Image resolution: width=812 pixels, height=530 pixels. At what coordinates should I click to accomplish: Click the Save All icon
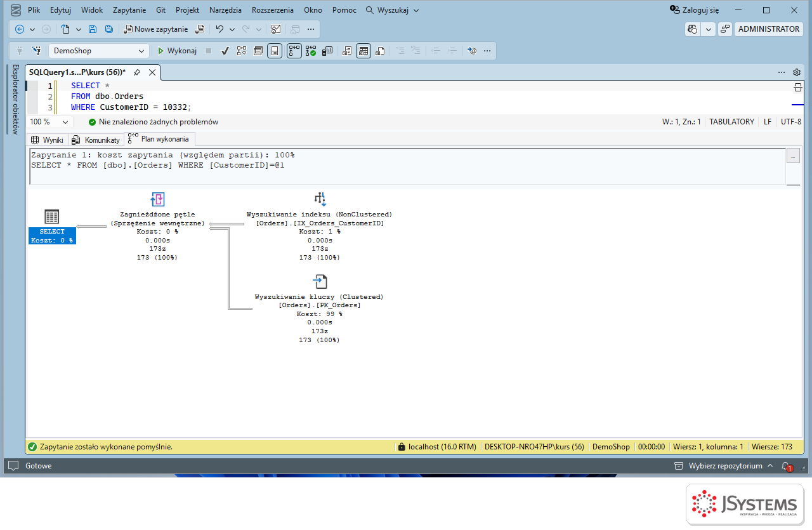point(109,29)
